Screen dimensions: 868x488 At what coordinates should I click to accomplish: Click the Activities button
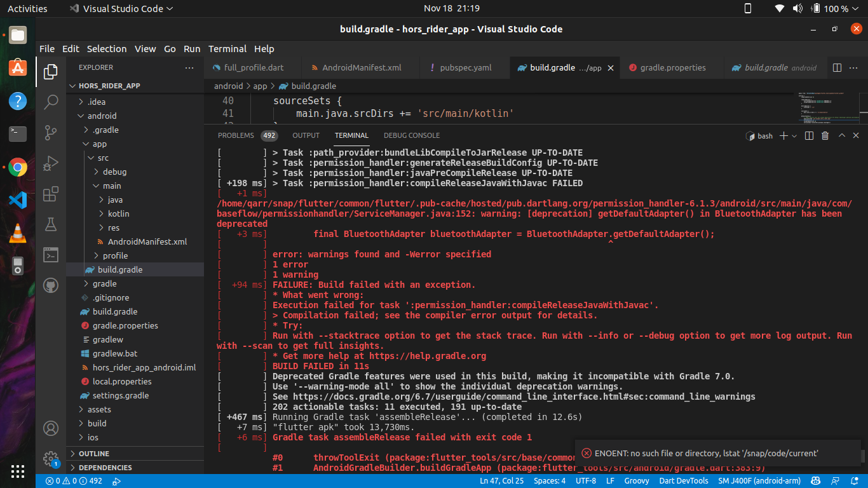(x=27, y=8)
